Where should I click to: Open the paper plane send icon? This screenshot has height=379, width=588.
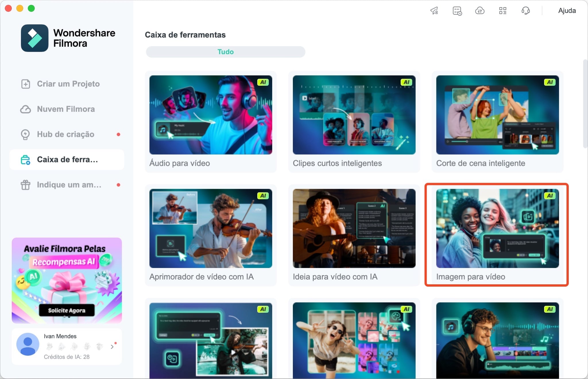click(434, 11)
